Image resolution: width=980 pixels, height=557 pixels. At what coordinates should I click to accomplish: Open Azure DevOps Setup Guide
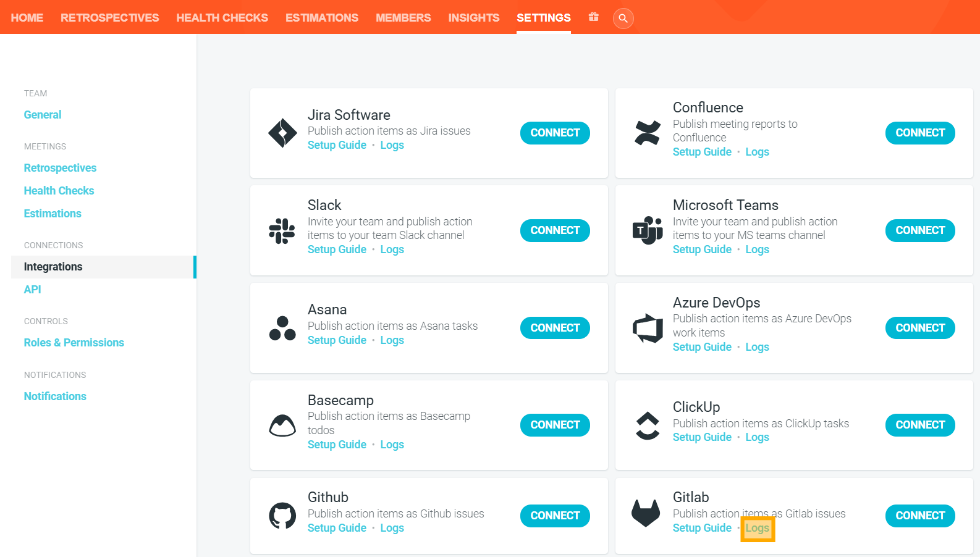[x=702, y=347]
